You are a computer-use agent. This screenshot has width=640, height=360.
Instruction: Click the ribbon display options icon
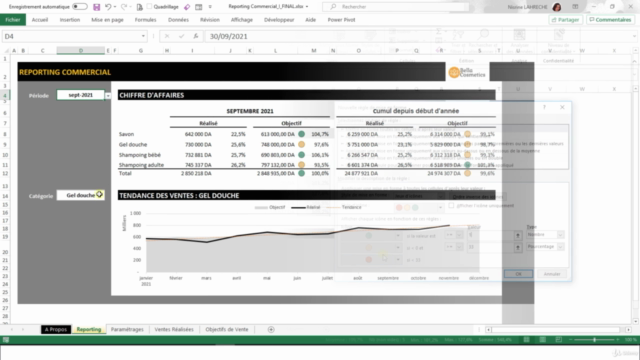(x=575, y=7)
